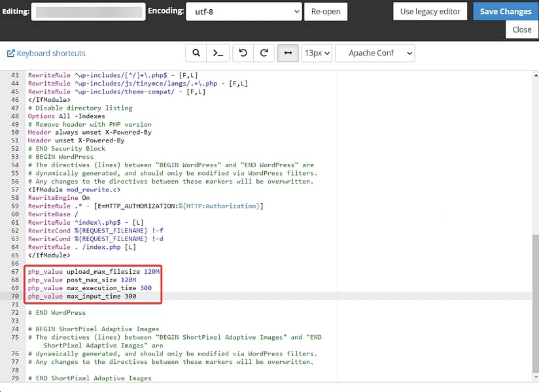Redo the last undone edit

point(264,53)
